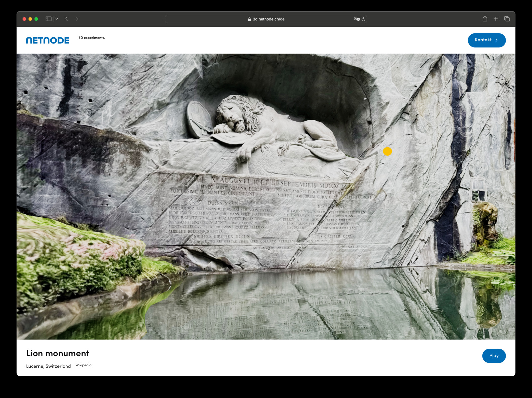Screen dimensions: 532x398
Task: Click the padlock security icon
Action: (x=249, y=19)
